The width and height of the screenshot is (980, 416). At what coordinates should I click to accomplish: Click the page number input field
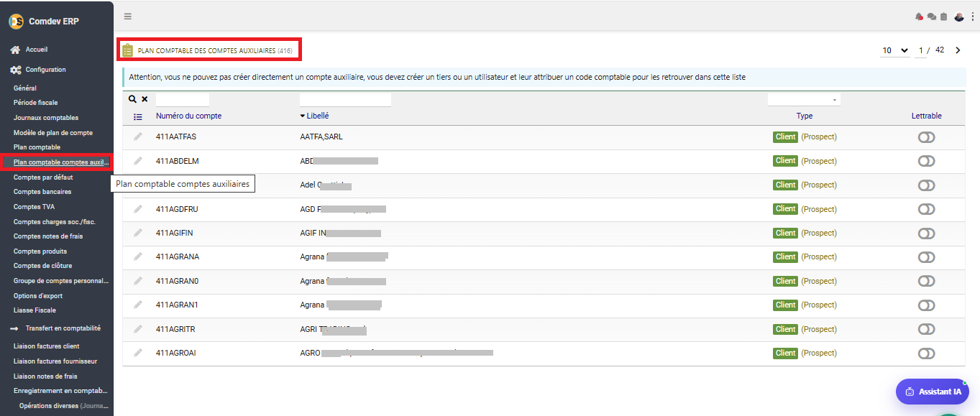point(921,50)
